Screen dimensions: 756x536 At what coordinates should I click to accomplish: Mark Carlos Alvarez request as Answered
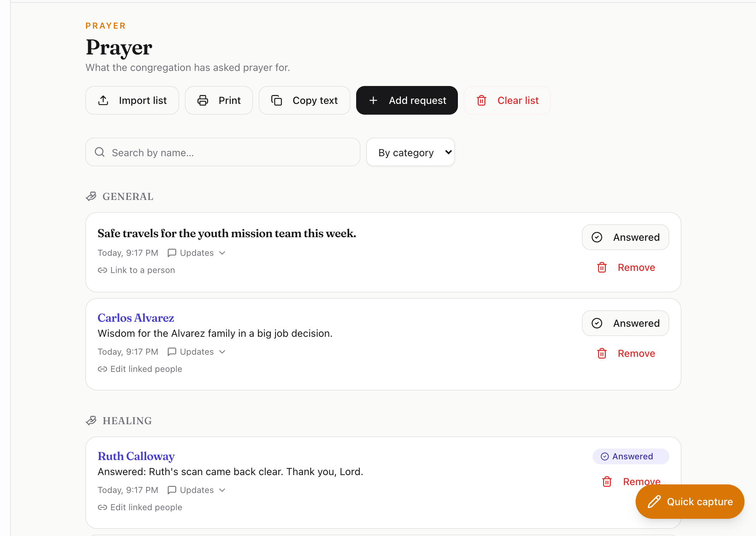(x=626, y=323)
